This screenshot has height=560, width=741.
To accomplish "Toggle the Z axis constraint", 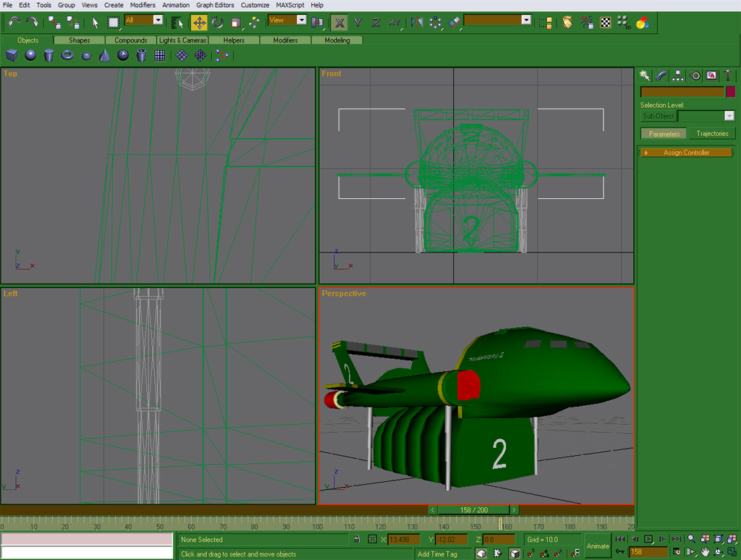I will 376,22.
